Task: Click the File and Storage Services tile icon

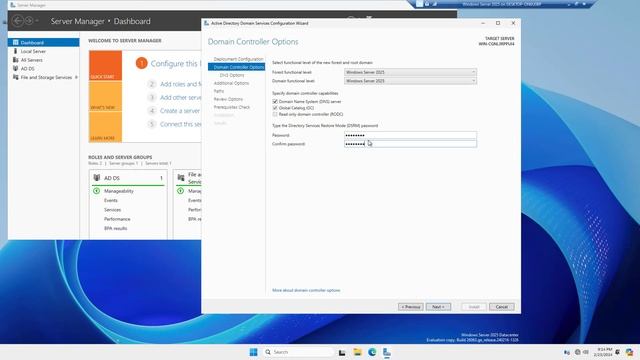Action: pos(181,178)
